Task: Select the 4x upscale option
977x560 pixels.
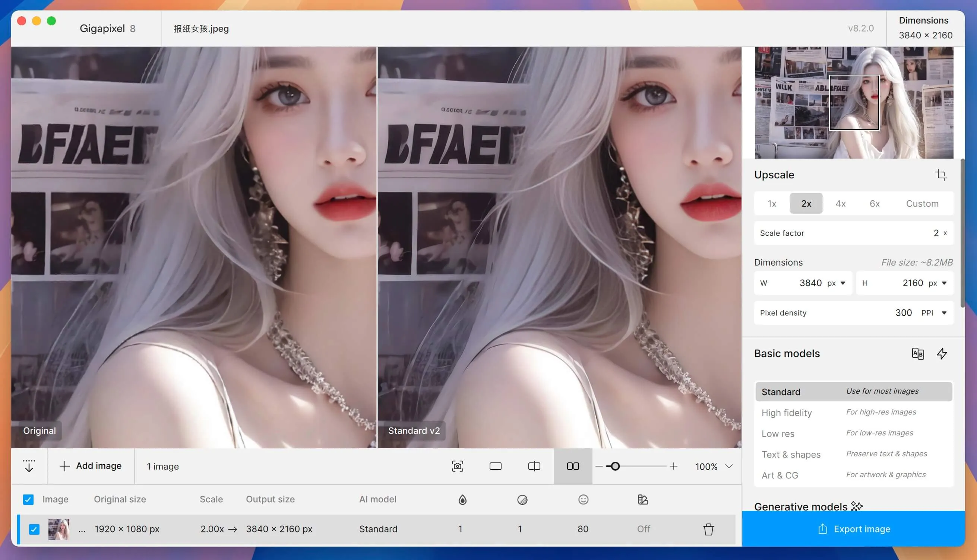Action: 840,203
